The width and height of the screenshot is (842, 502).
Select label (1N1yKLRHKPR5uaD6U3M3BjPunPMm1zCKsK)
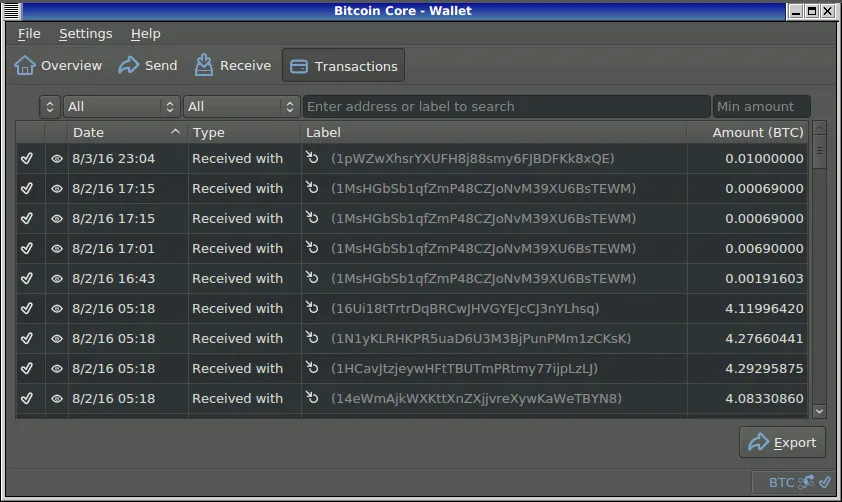tap(481, 339)
